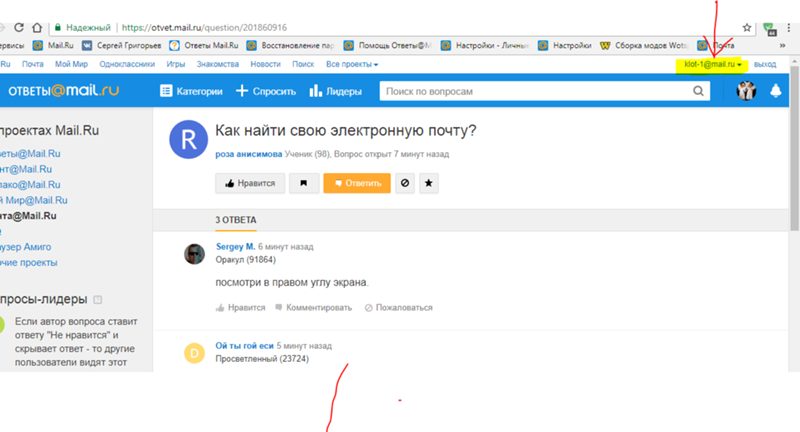The image size is (800, 432).
Task: Open Лидеры in the blue header
Action: tap(336, 91)
